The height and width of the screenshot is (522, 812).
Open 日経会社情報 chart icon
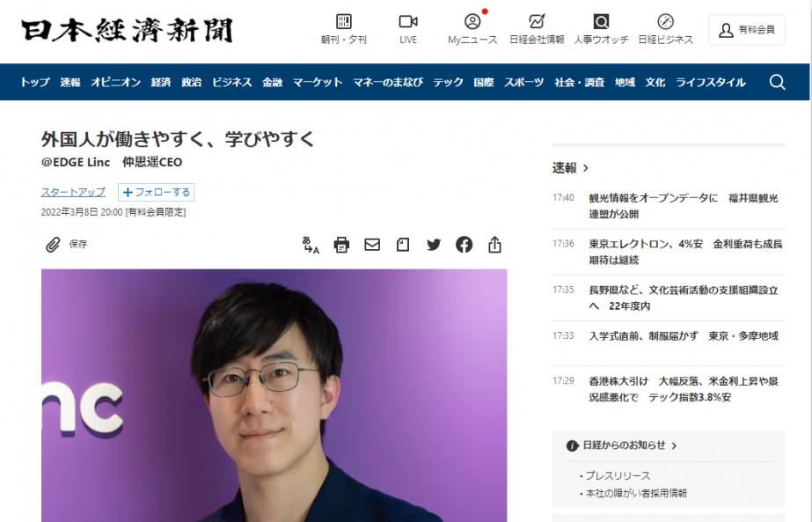537,21
